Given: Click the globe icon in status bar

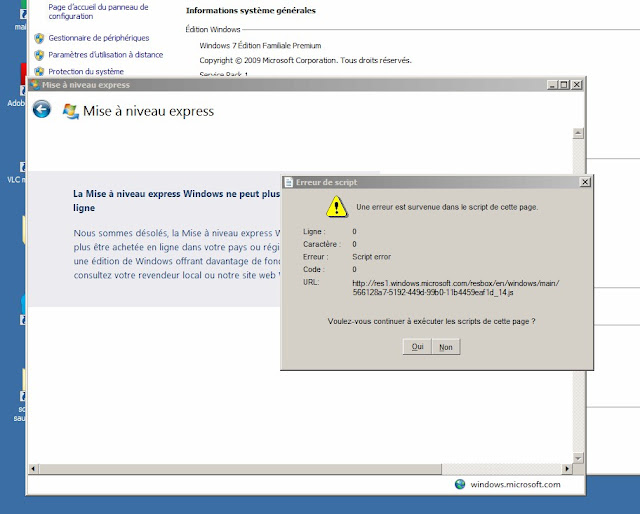Looking at the screenshot, I should (460, 484).
